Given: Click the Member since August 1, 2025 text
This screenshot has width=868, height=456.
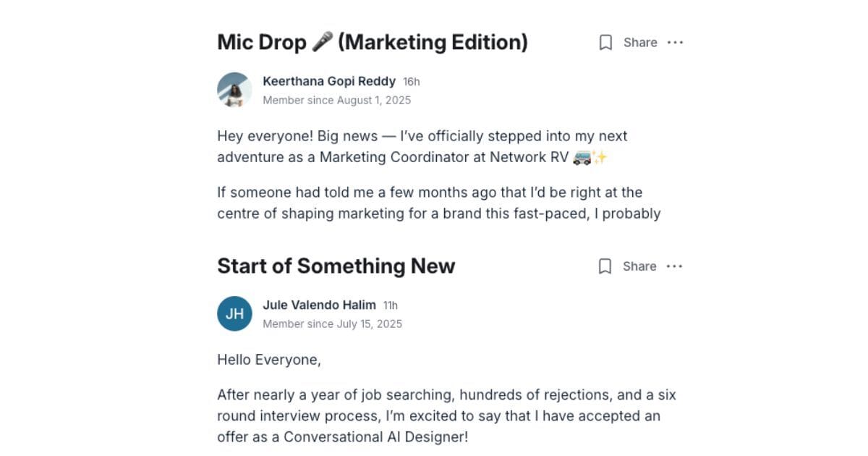Looking at the screenshot, I should coord(336,100).
